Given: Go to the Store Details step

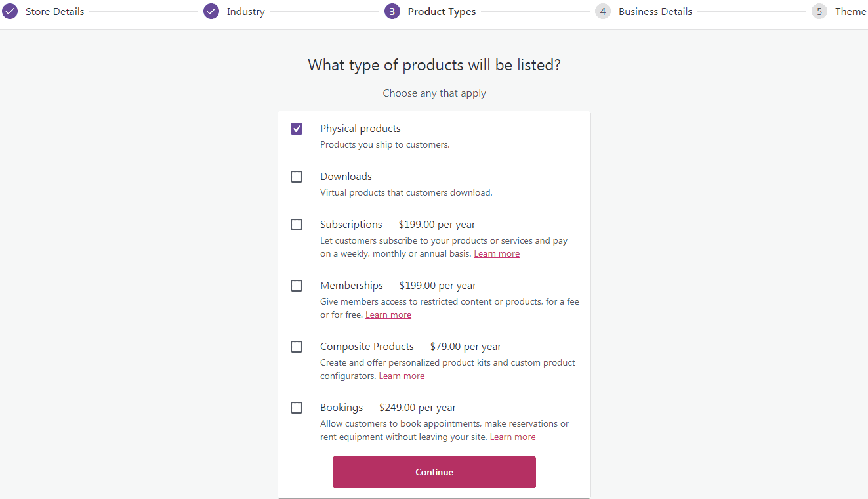Looking at the screenshot, I should coord(54,12).
